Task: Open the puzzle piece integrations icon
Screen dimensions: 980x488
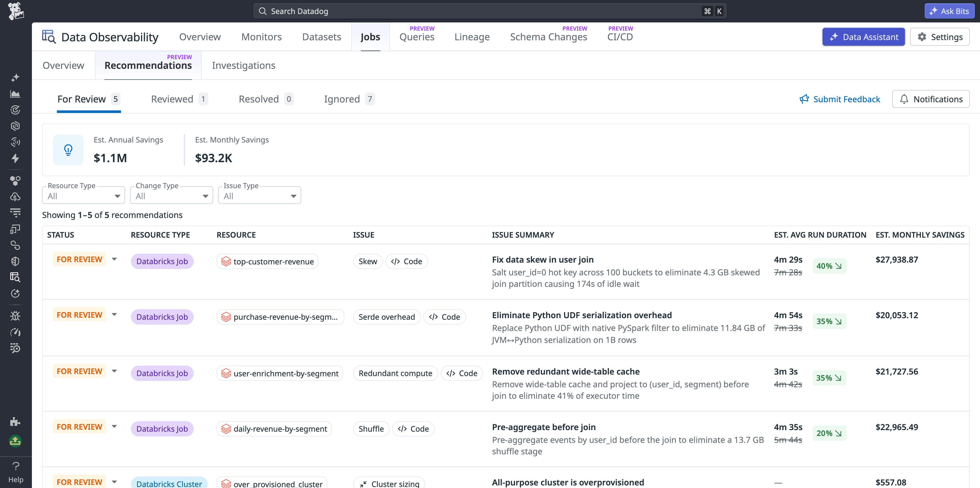Action: tap(15, 421)
